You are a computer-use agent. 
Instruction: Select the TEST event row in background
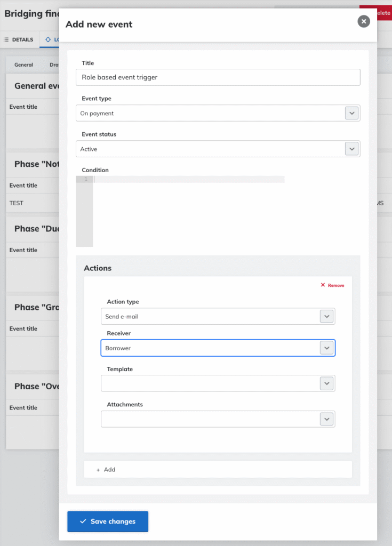tap(17, 203)
